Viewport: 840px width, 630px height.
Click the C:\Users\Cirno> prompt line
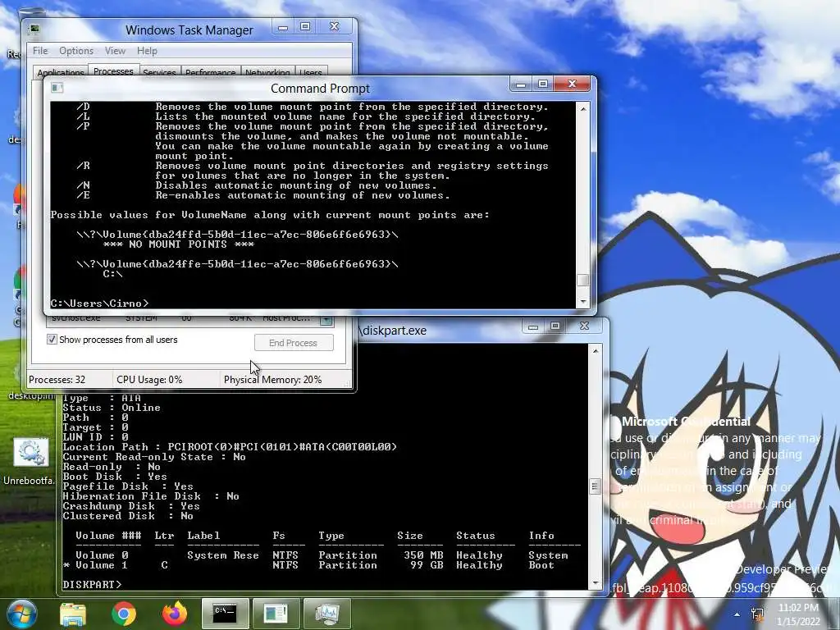coord(99,304)
